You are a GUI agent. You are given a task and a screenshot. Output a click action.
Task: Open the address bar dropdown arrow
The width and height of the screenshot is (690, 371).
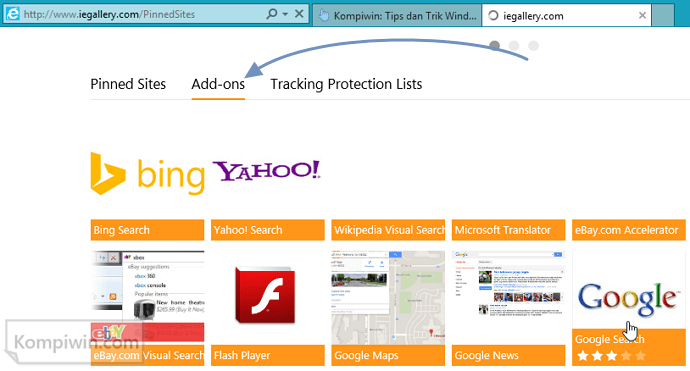click(286, 15)
